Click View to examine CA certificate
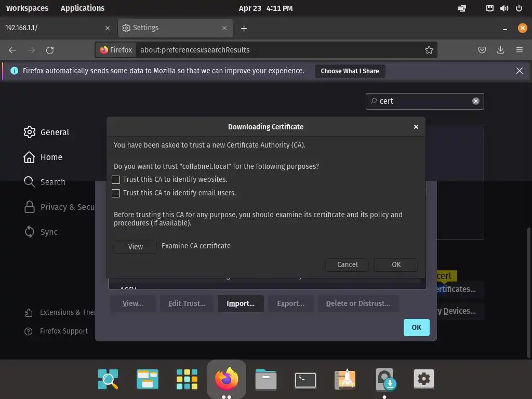532x399 pixels. tap(135, 247)
